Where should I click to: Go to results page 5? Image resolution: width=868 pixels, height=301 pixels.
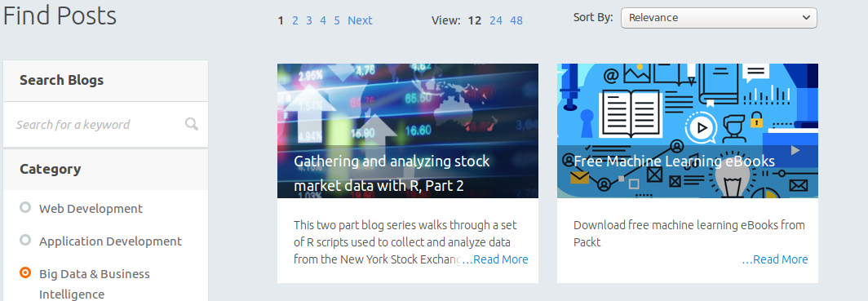tap(337, 20)
